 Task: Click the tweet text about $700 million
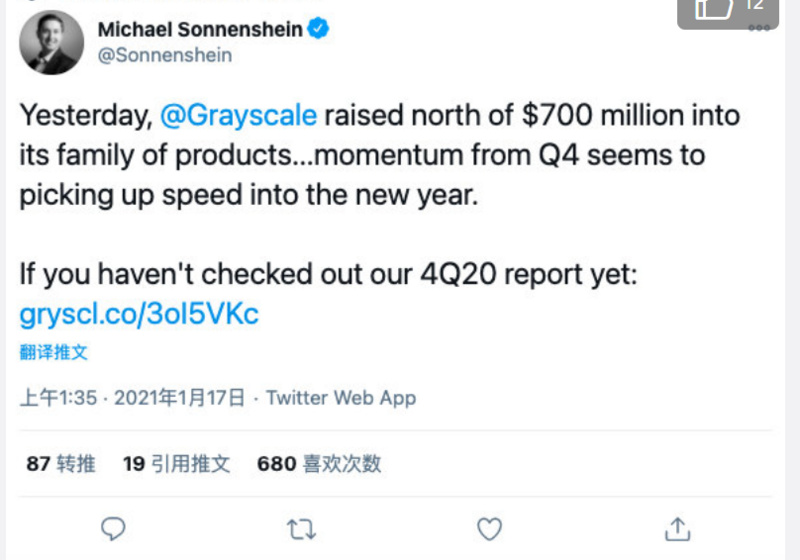pyautogui.click(x=380, y=155)
